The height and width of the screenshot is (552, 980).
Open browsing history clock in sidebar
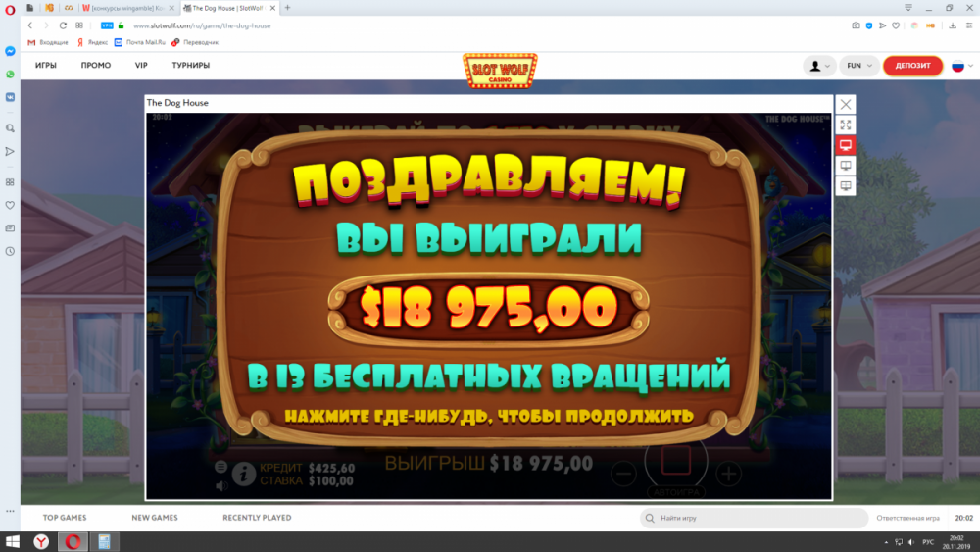pos(10,251)
